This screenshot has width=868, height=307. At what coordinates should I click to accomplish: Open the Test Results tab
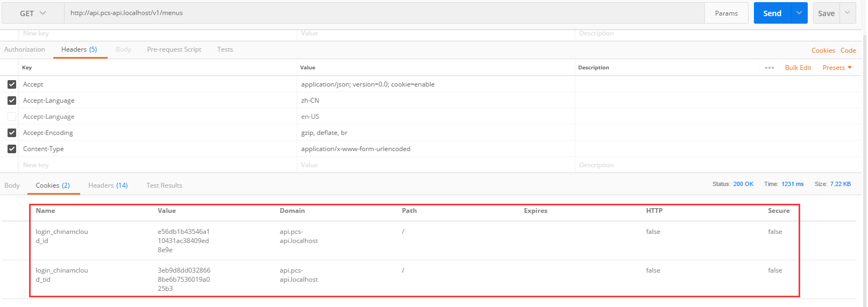tap(164, 185)
